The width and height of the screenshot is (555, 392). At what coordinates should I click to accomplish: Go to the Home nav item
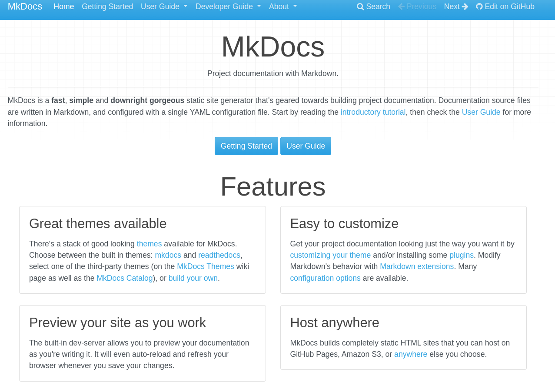(63, 7)
